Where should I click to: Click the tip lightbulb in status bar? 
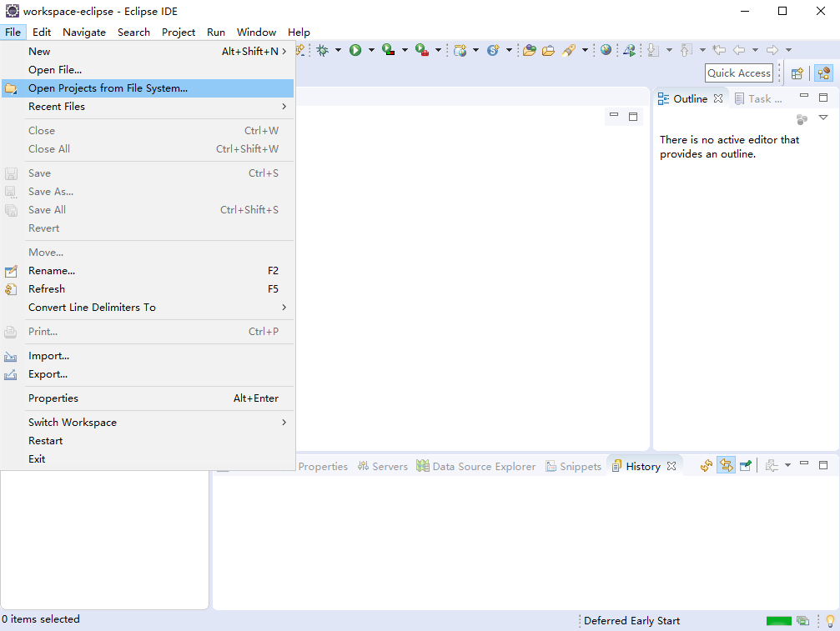point(830,621)
